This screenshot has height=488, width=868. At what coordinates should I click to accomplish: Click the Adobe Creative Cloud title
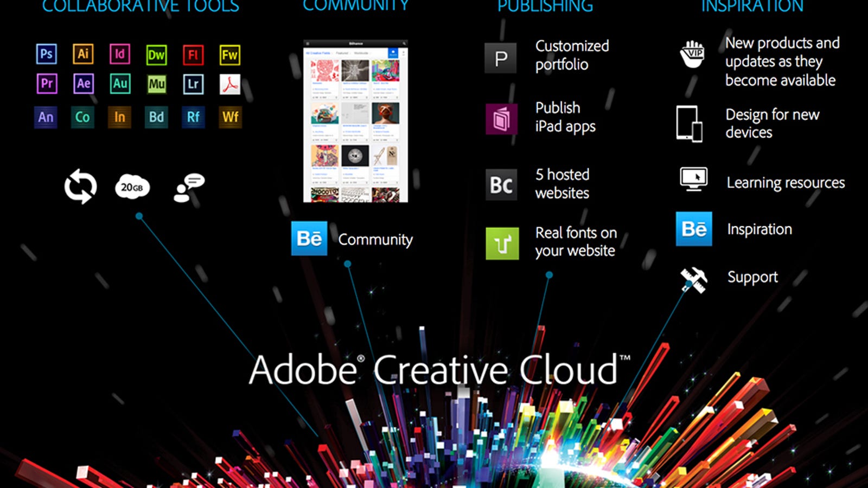click(x=439, y=369)
